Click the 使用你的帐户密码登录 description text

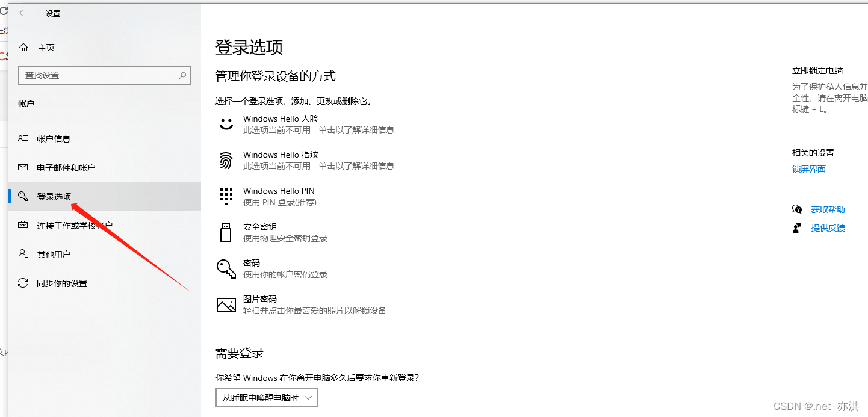285,274
